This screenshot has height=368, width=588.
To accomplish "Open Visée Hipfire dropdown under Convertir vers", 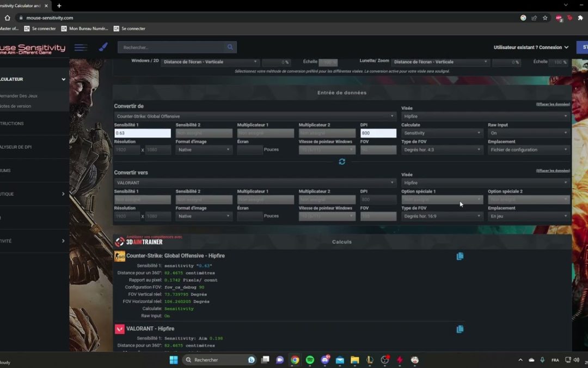I will (486, 183).
